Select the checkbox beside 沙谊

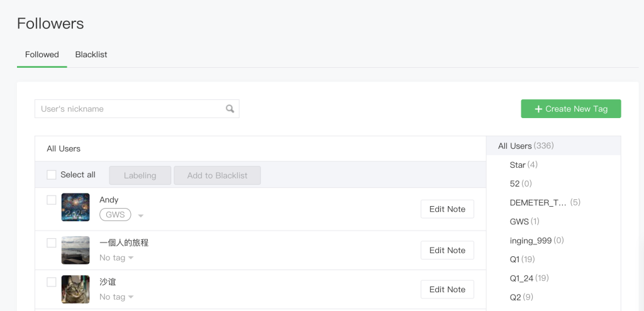pyautogui.click(x=52, y=282)
